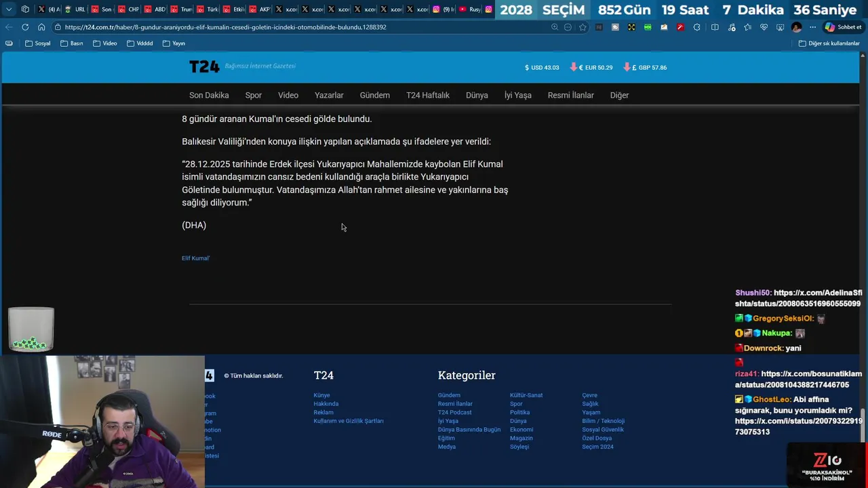868x488 pixels.
Task: Open Son Dakika in T24 navigation
Action: pos(209,96)
